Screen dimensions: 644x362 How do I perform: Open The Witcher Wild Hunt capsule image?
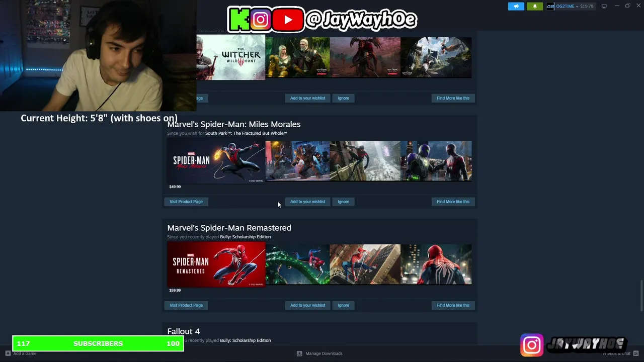pos(230,57)
